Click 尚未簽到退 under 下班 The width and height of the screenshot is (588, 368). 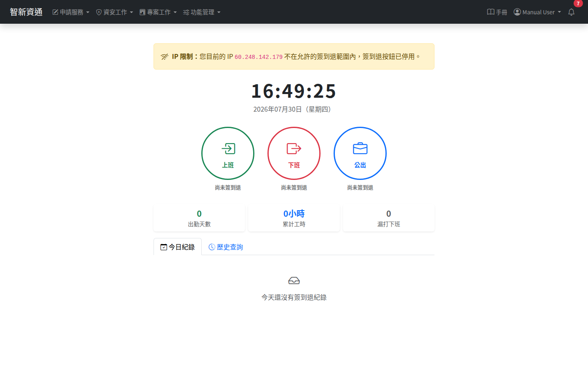pyautogui.click(x=294, y=188)
